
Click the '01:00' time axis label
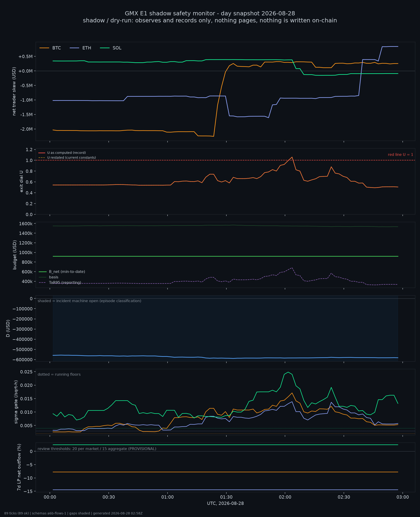coord(167,497)
